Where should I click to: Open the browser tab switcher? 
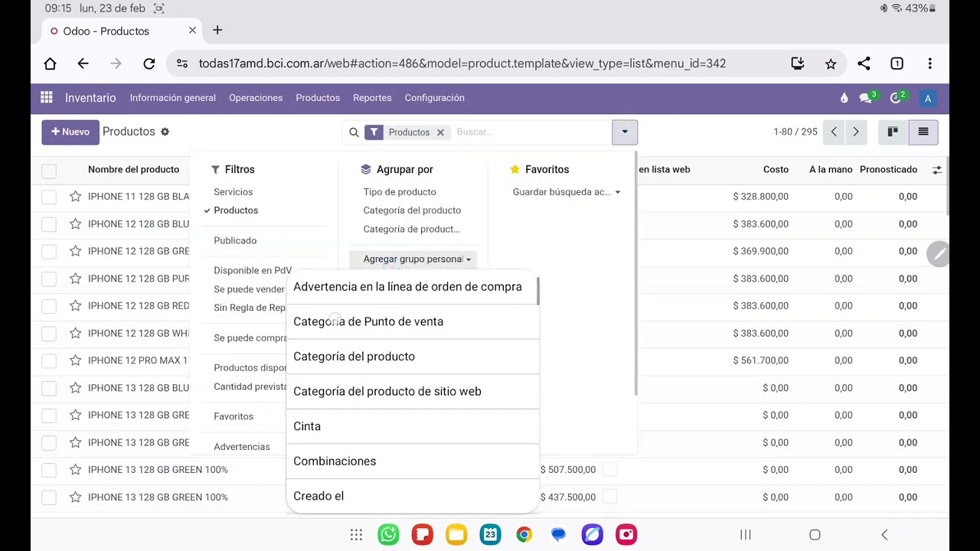(897, 64)
